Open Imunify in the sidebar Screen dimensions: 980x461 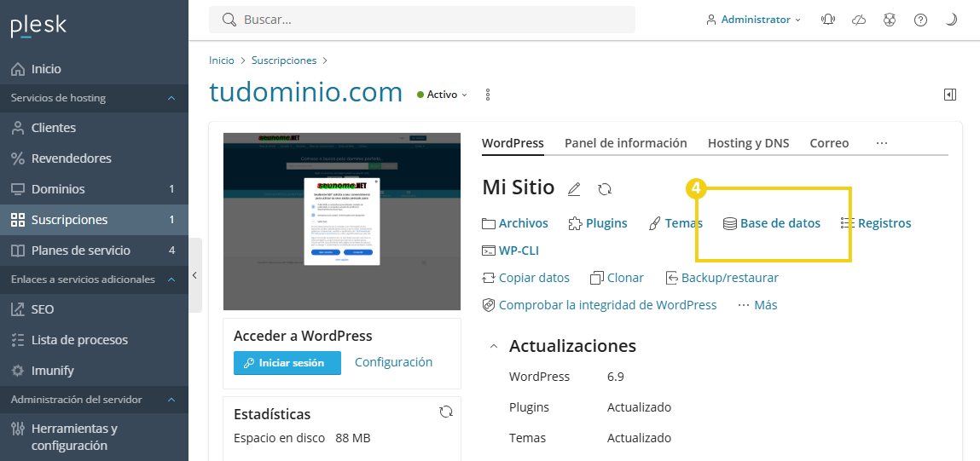coord(94,371)
